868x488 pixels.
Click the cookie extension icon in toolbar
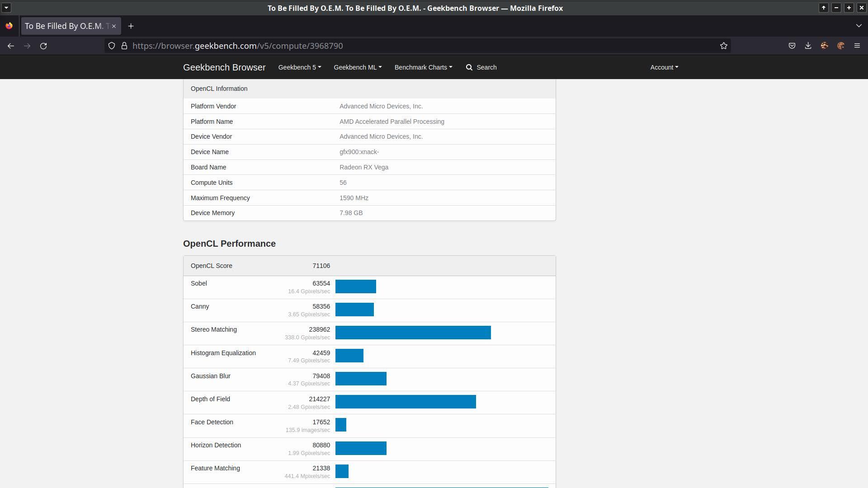pyautogui.click(x=841, y=46)
